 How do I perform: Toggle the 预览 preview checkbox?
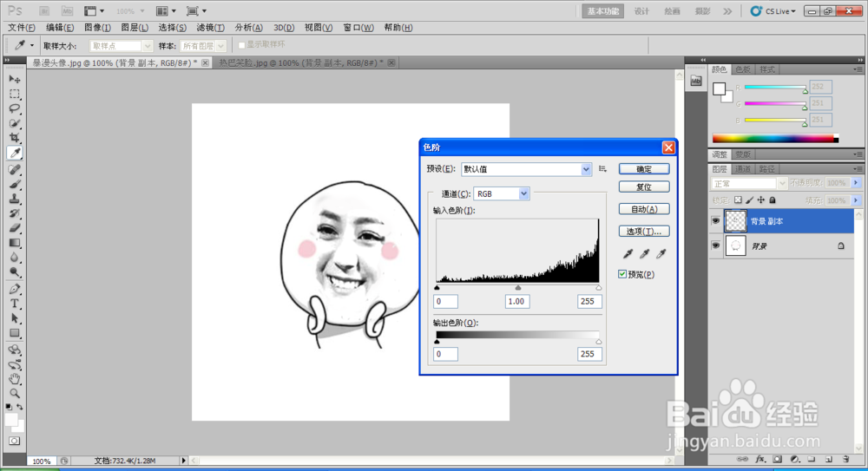coord(622,274)
